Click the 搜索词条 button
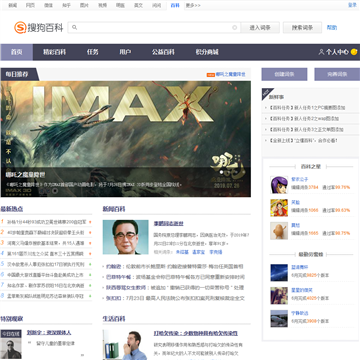This screenshot has height=360, width=360. tap(302, 28)
